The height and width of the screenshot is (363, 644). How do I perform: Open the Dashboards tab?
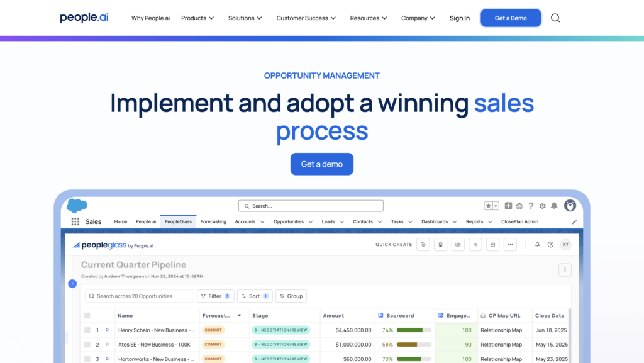click(x=435, y=221)
